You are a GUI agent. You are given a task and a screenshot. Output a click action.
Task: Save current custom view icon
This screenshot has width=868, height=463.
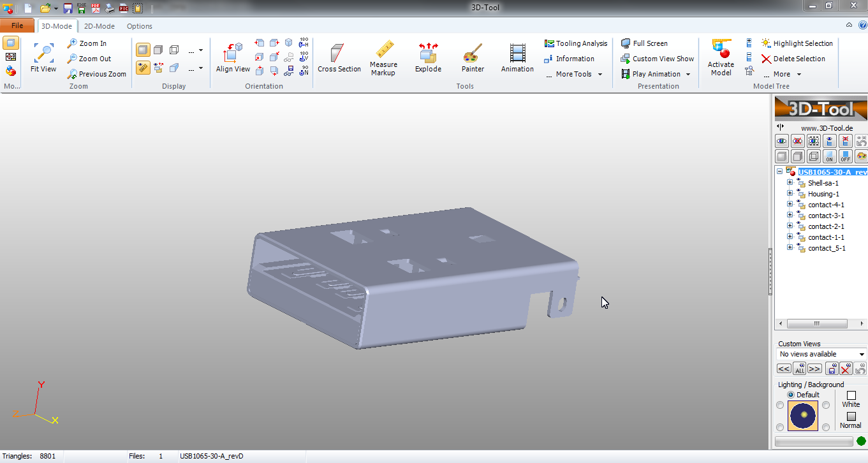tap(832, 369)
